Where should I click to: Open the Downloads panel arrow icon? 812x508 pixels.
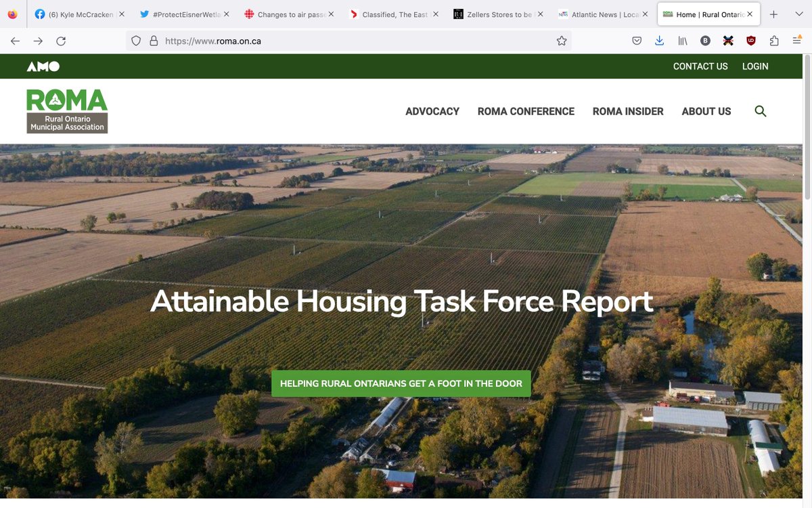point(660,41)
